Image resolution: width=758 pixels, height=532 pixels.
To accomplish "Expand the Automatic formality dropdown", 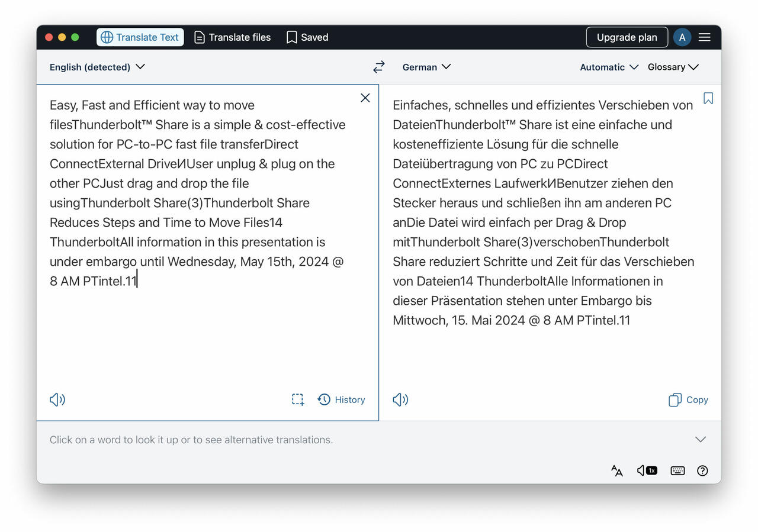I will coord(608,67).
